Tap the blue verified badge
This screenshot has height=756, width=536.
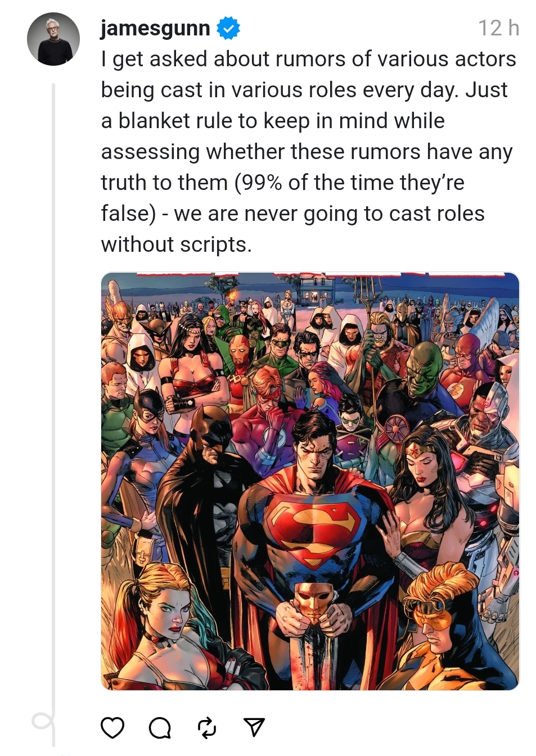click(x=228, y=29)
